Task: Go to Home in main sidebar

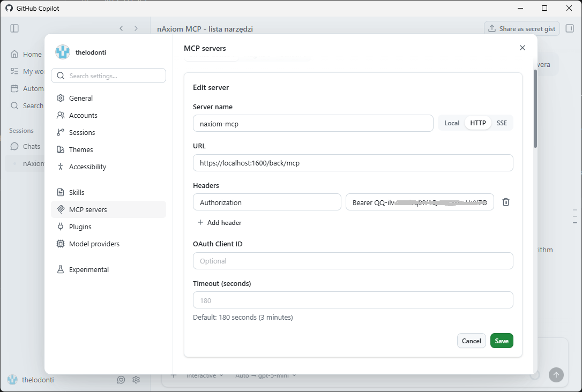Action: 26,54
